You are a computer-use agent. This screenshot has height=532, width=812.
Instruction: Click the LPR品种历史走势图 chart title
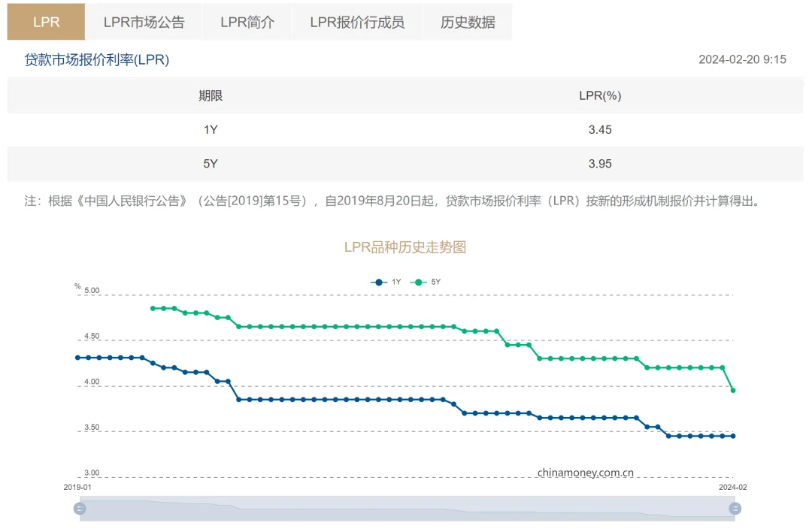[x=405, y=247]
